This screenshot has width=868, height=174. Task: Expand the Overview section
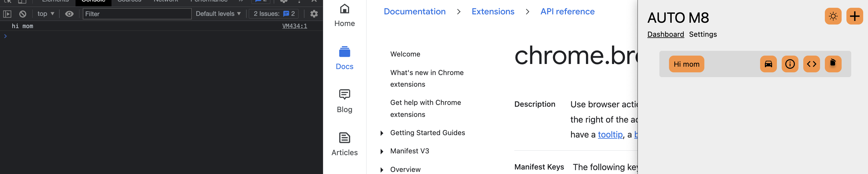pyautogui.click(x=382, y=170)
